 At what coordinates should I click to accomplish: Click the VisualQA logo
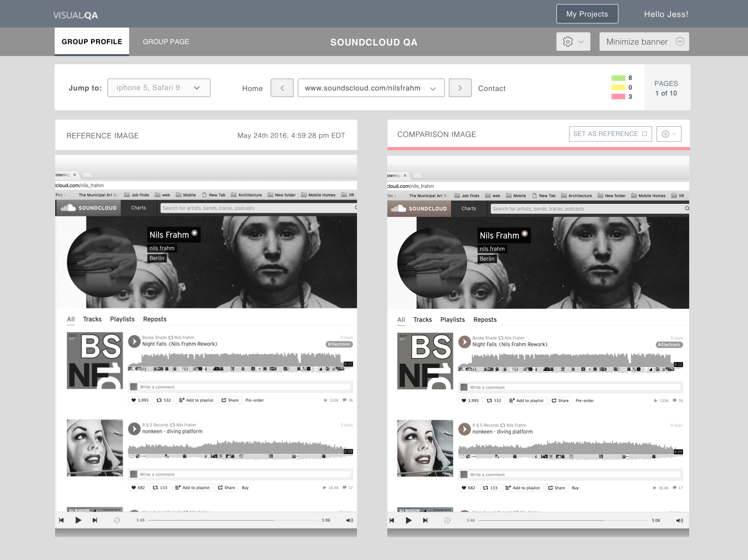[x=75, y=15]
